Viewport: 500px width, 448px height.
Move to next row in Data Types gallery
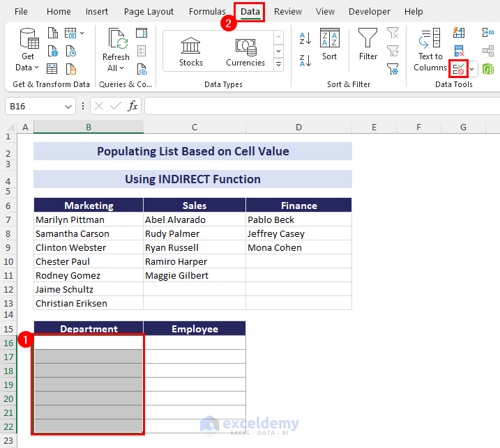(279, 51)
